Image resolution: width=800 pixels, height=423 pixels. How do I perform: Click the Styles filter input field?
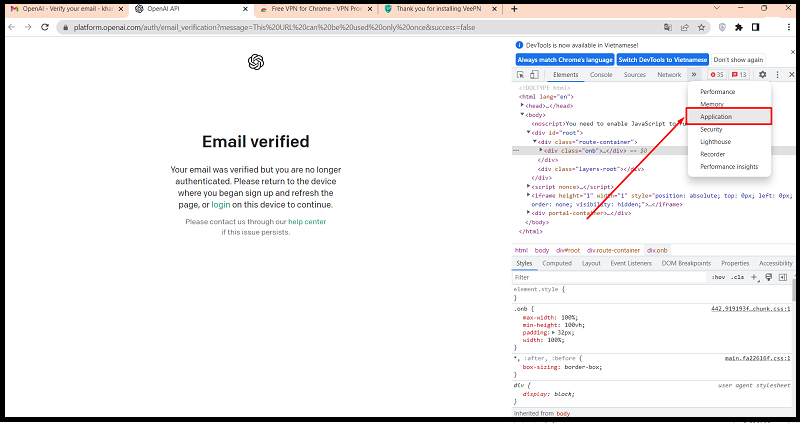pos(600,277)
